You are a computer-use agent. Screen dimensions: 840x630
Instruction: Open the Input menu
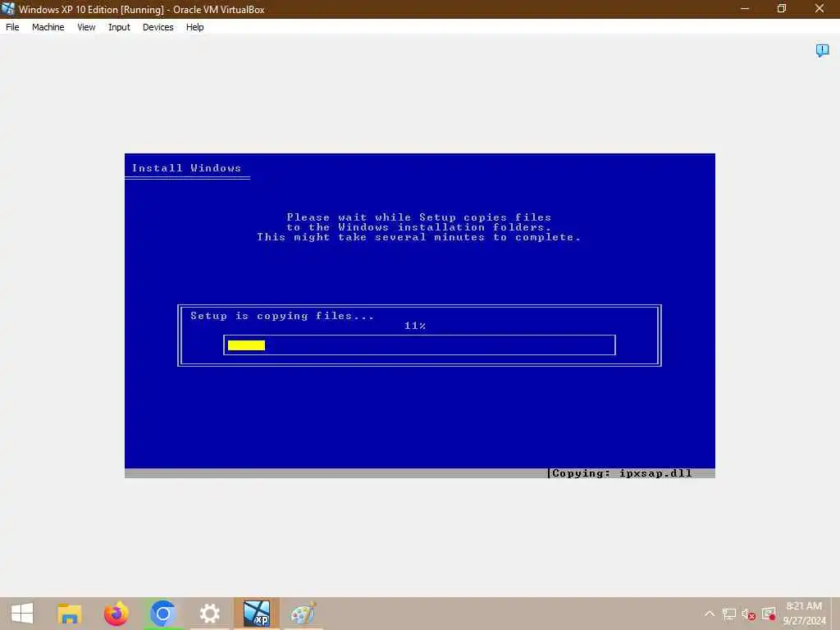[x=119, y=27]
